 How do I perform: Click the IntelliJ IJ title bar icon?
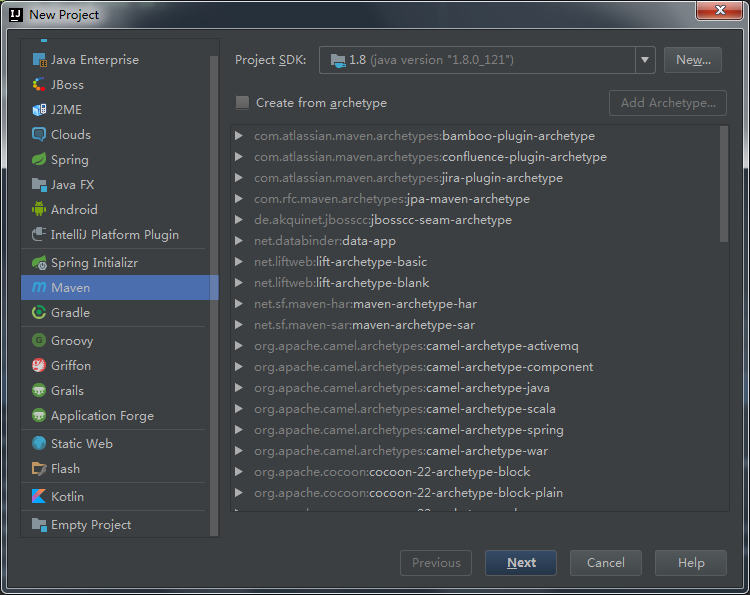16,15
